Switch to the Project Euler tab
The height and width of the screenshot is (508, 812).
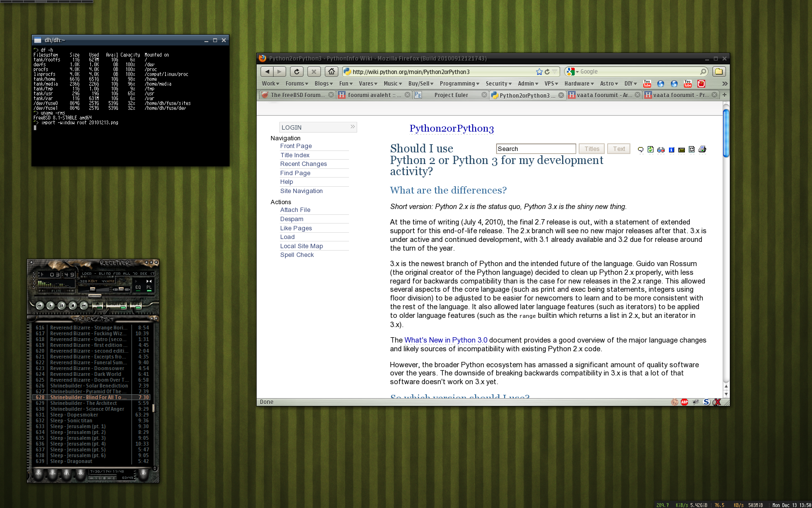(x=450, y=95)
